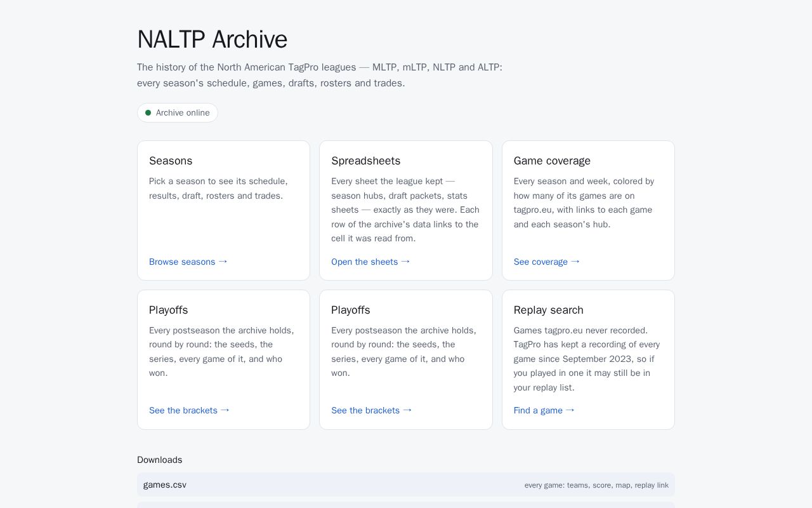Follow the Open the sheets link
This screenshot has height=508, width=812.
(x=370, y=262)
